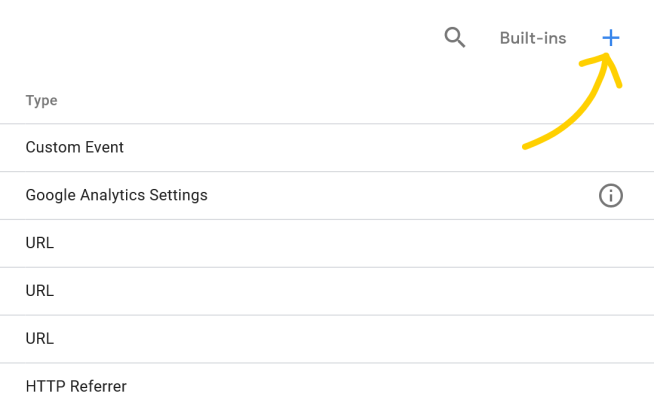The image size is (654, 409).
Task: Open the Google Analytics Settings row
Action: [327, 196]
